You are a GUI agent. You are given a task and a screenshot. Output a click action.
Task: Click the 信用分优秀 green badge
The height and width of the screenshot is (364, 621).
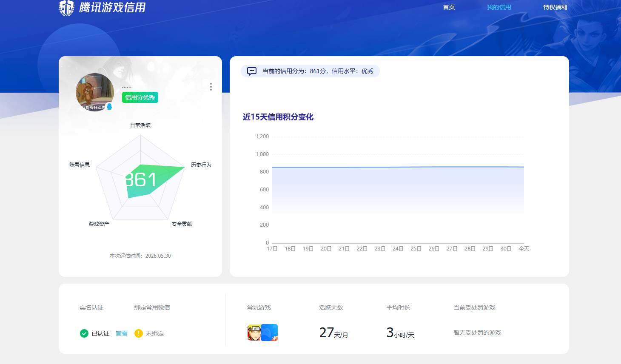(140, 97)
